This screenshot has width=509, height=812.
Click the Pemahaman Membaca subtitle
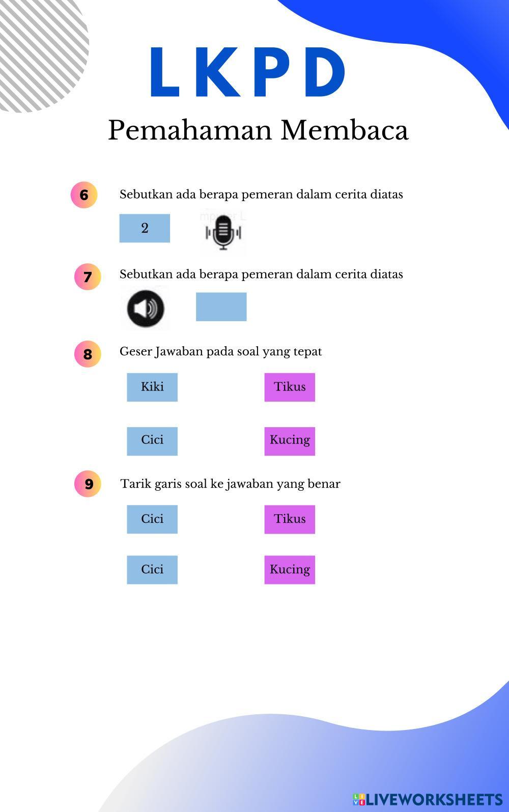click(258, 130)
